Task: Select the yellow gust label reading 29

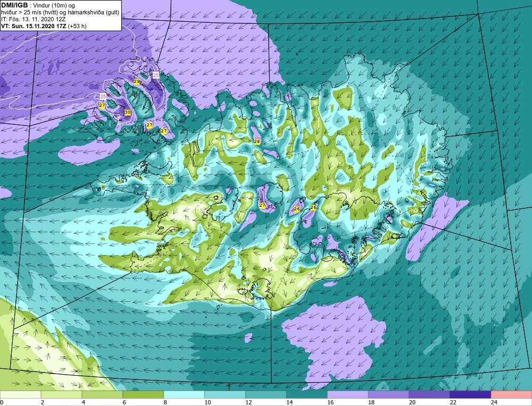Action: coord(137,82)
